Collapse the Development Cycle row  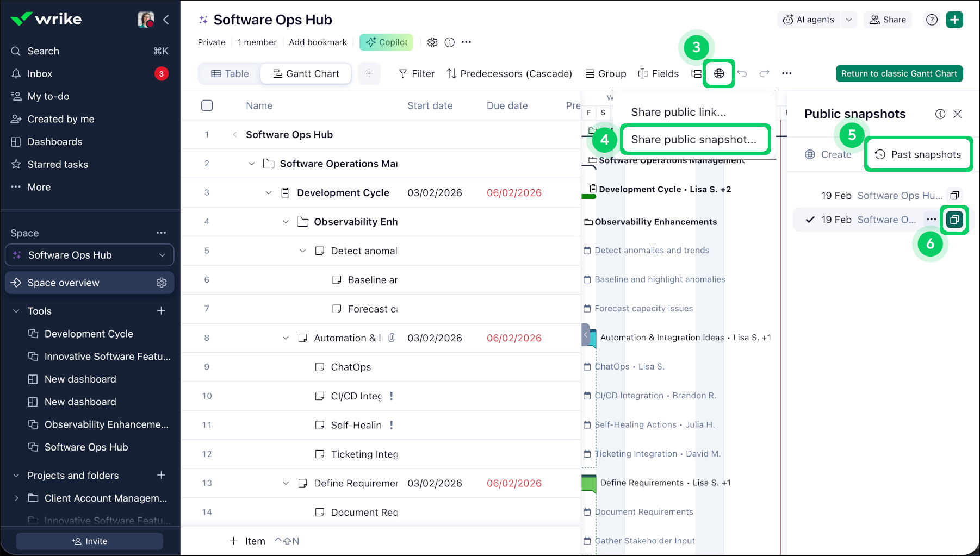coord(269,193)
